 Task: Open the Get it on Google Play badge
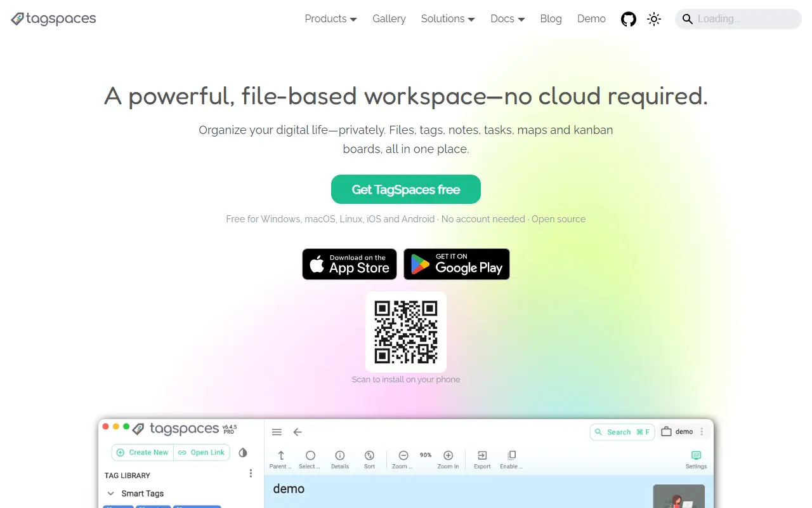pyautogui.click(x=457, y=264)
